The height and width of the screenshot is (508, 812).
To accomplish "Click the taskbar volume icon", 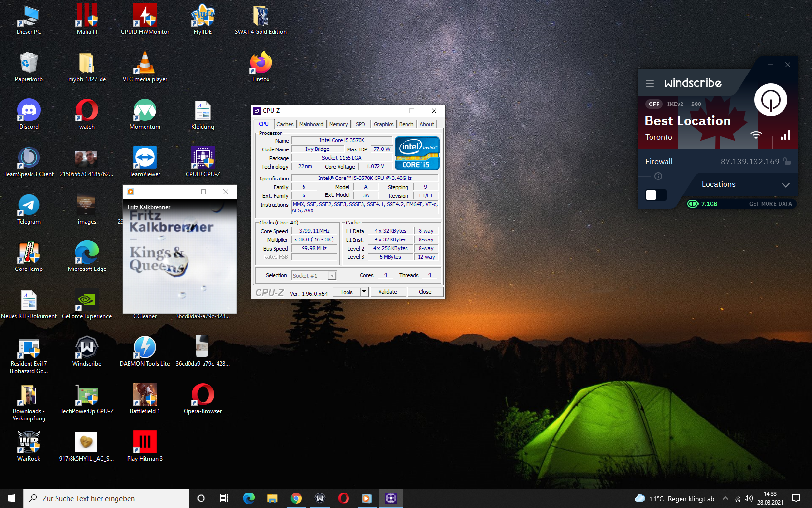I will point(749,498).
